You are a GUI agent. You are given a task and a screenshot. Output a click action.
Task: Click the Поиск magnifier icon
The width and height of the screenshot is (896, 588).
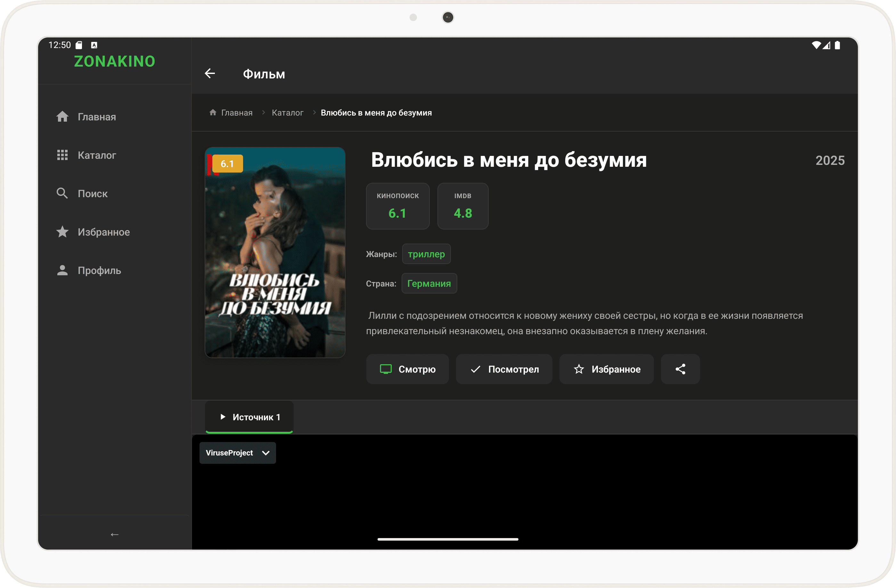coord(62,193)
